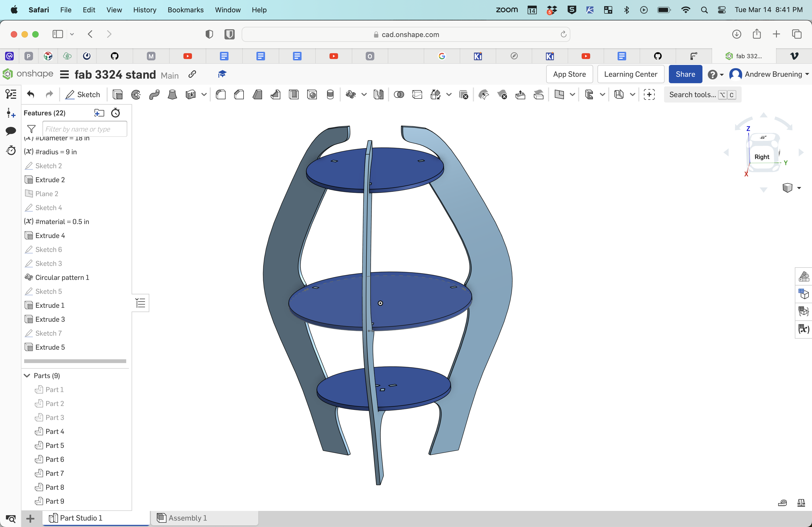Open the Window menu in menu bar
The image size is (812, 527).
(x=227, y=10)
